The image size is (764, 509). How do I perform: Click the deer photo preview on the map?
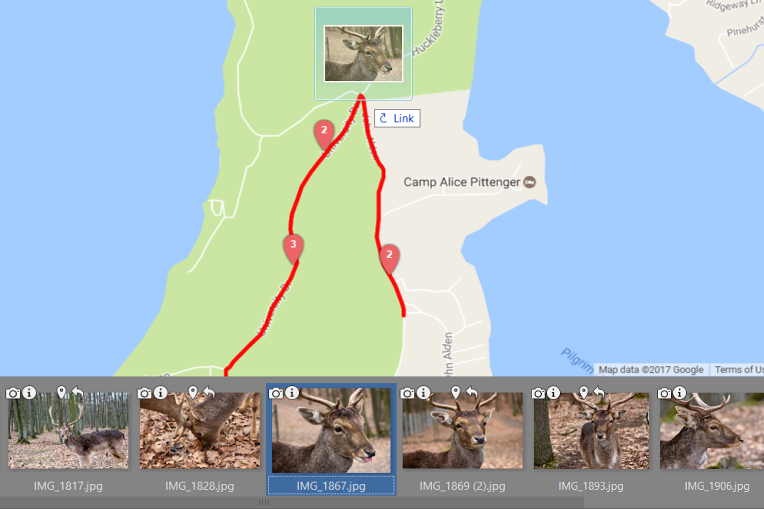point(363,54)
